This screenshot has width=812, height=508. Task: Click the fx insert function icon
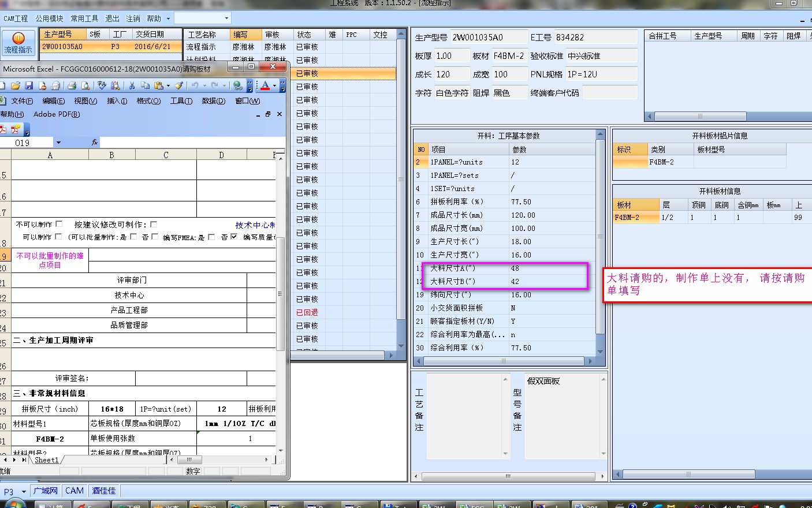tap(95, 143)
